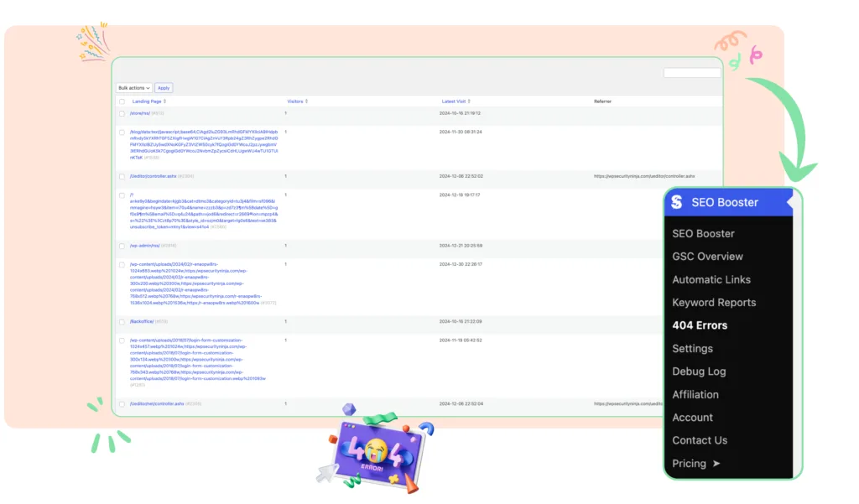This screenshot has width=859, height=504.
Task: Tick the select-all checkbox in table header
Action: (x=122, y=101)
